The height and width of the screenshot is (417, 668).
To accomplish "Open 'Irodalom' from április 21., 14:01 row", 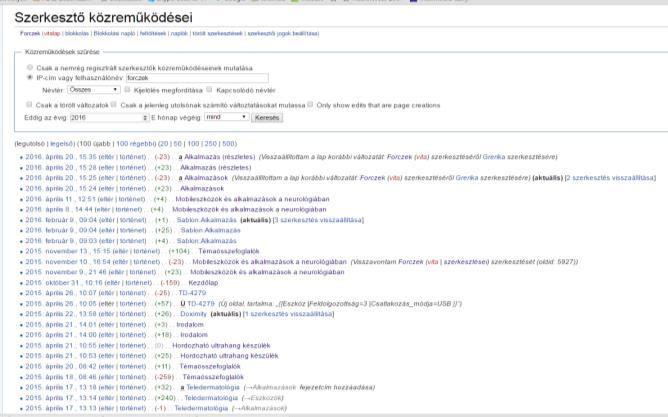I will click(190, 324).
